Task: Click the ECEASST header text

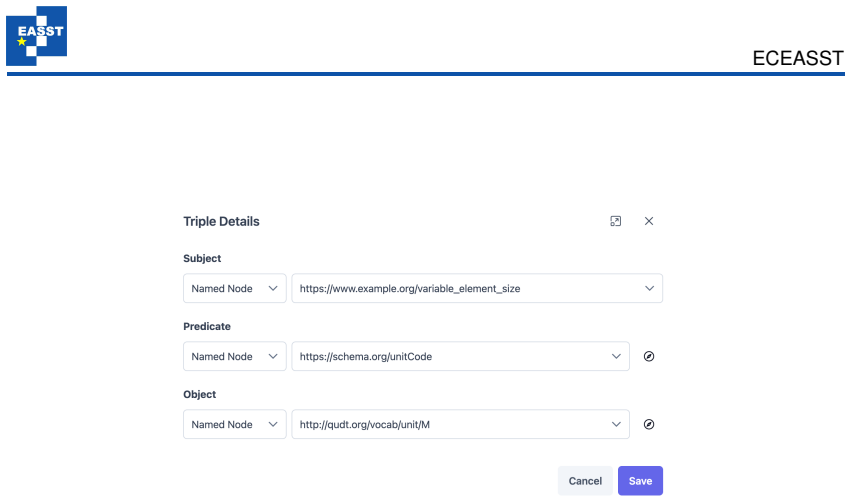Action: point(798,58)
